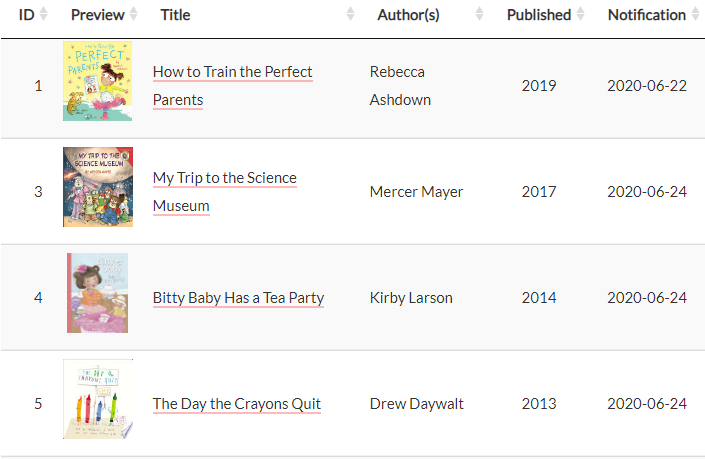The width and height of the screenshot is (705, 459).
Task: Click the 2020-06-22 notification date
Action: 647,86
